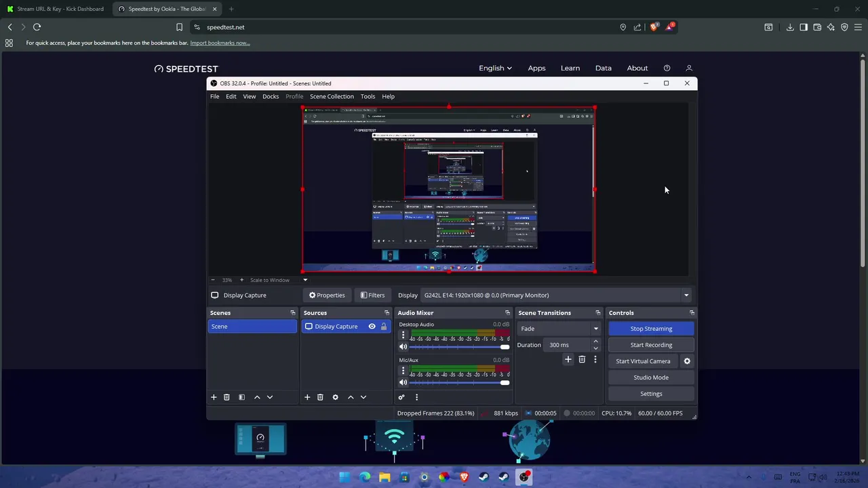Open English language dropdown on Speedtest
Image resolution: width=868 pixels, height=488 pixels.
tap(495, 68)
